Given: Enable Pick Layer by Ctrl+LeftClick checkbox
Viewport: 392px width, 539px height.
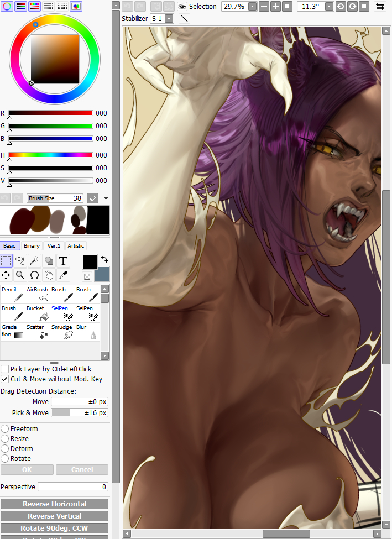Looking at the screenshot, I should tap(5, 369).
